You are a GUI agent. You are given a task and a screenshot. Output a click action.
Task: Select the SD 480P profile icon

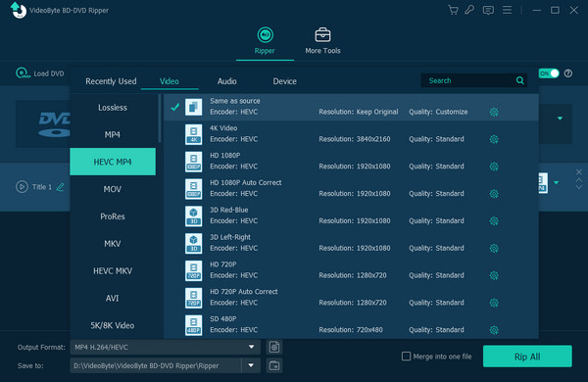(x=193, y=325)
